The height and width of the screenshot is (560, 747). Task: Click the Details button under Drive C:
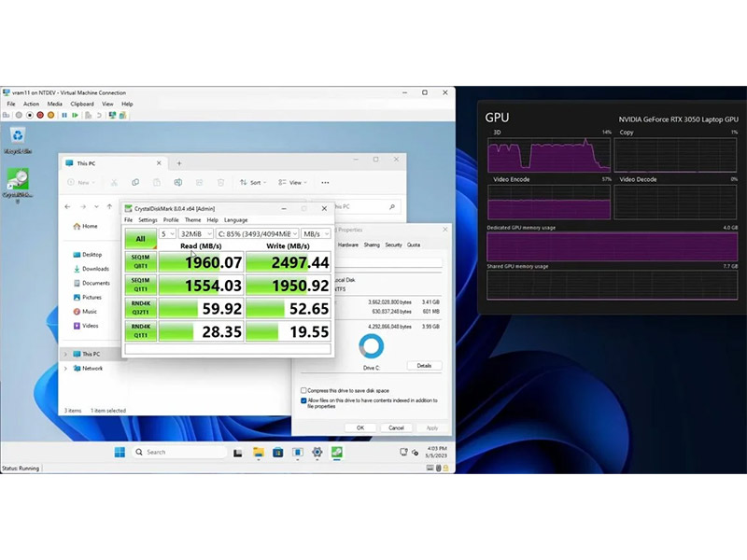(424, 366)
